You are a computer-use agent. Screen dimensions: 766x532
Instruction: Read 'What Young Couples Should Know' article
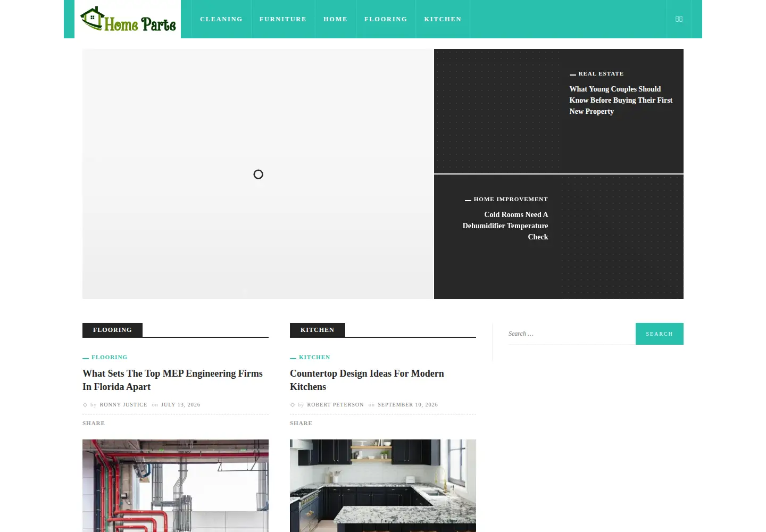pos(621,100)
